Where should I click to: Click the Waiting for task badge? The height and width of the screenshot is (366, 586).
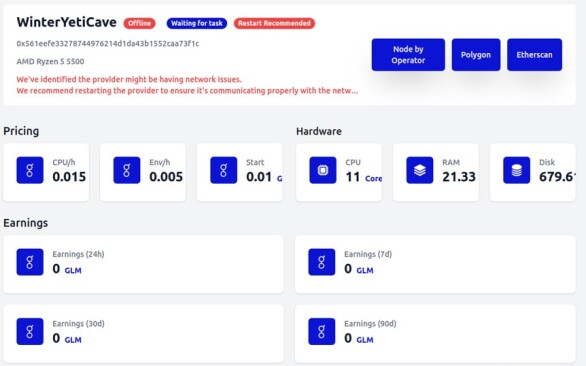pos(197,23)
